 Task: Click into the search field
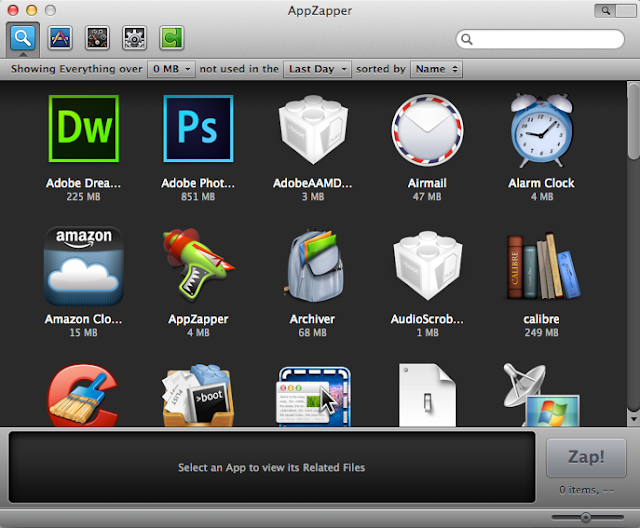click(540, 39)
